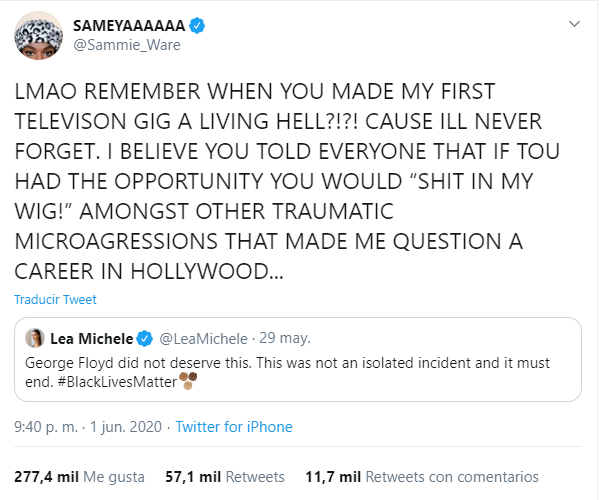Image resolution: width=602 pixels, height=500 pixels.
Task: Click the raised fist emoji
Action: click(187, 381)
